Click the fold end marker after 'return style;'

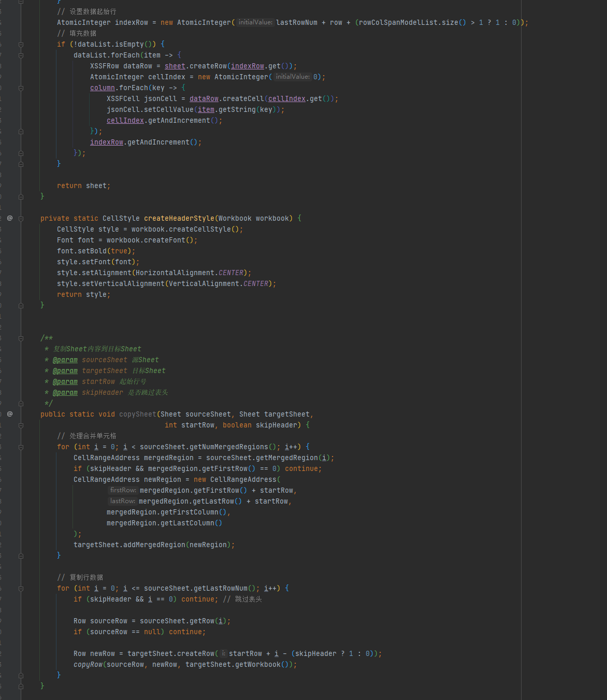pos(21,306)
